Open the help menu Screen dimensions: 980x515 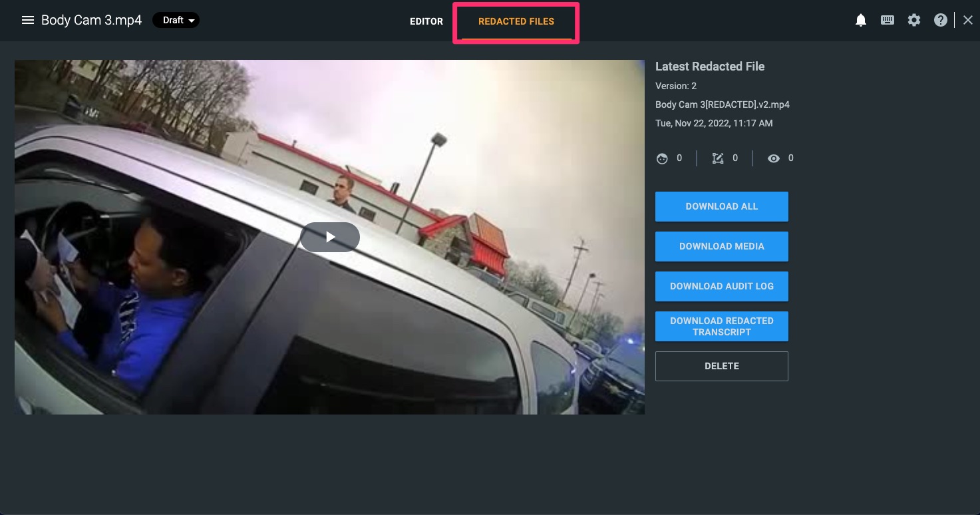(941, 20)
